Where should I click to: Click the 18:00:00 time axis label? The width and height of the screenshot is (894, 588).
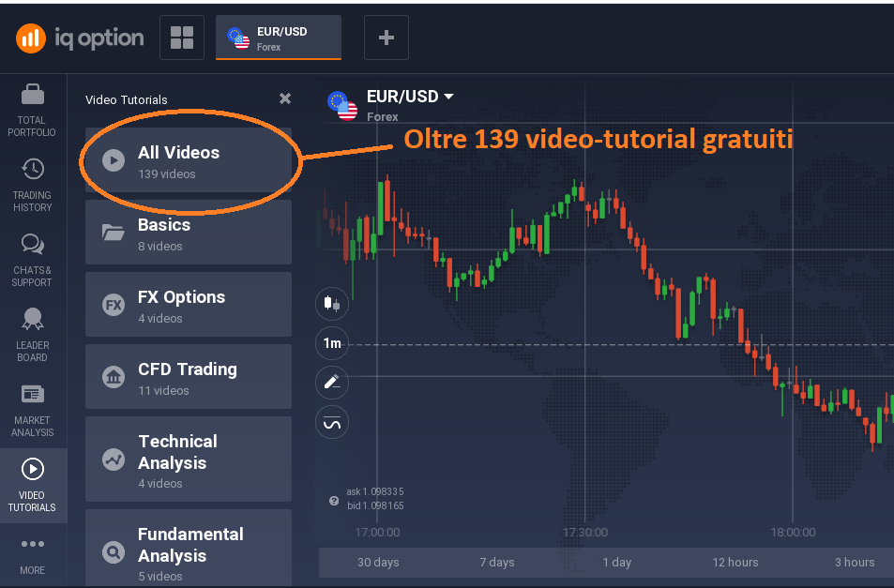pos(793,532)
